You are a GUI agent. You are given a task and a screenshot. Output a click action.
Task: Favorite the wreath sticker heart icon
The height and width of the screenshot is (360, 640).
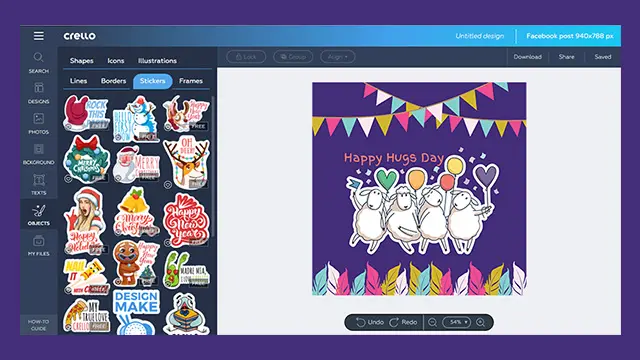(x=68, y=178)
